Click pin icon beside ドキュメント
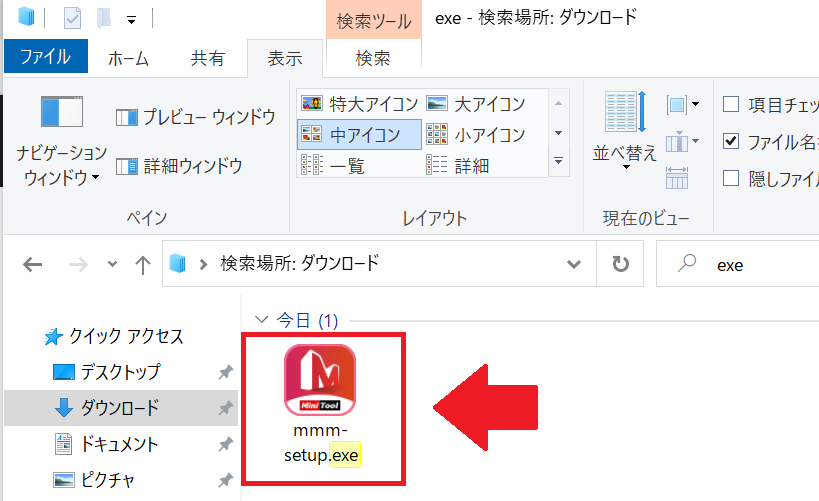This screenshot has width=819, height=501. 226,445
